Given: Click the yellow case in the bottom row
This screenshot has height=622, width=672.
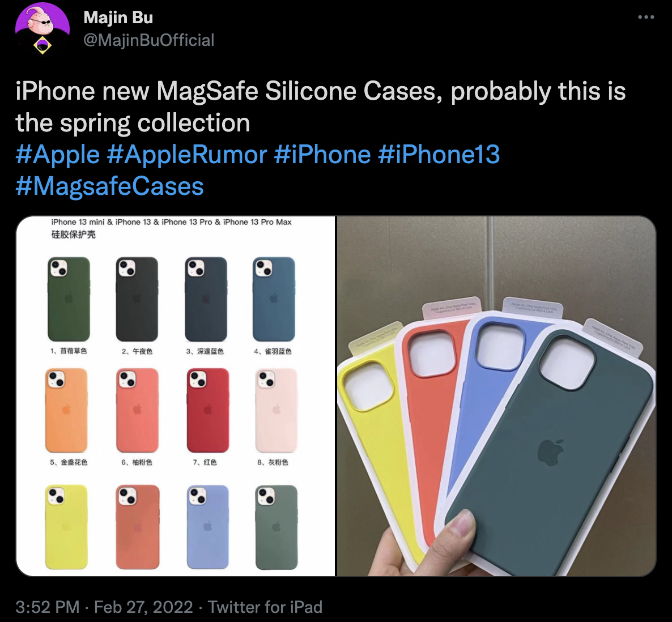Looking at the screenshot, I should point(66,527).
